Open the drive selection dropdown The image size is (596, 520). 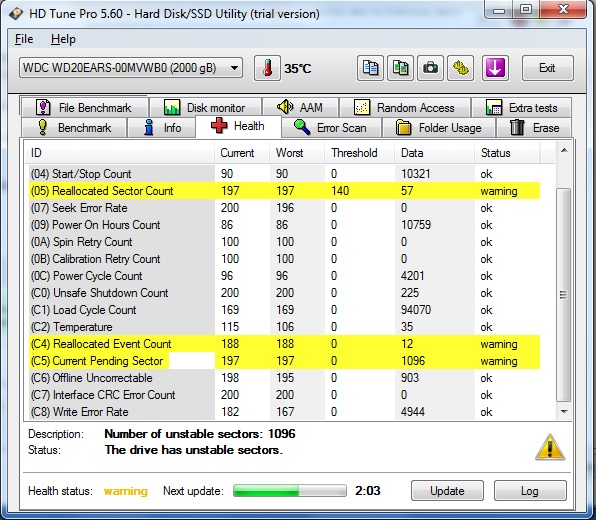tap(131, 68)
